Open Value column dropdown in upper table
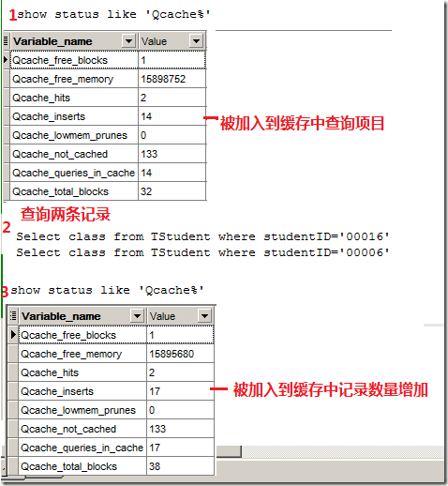Screen dimensions: 448x486 pyautogui.click(x=196, y=41)
